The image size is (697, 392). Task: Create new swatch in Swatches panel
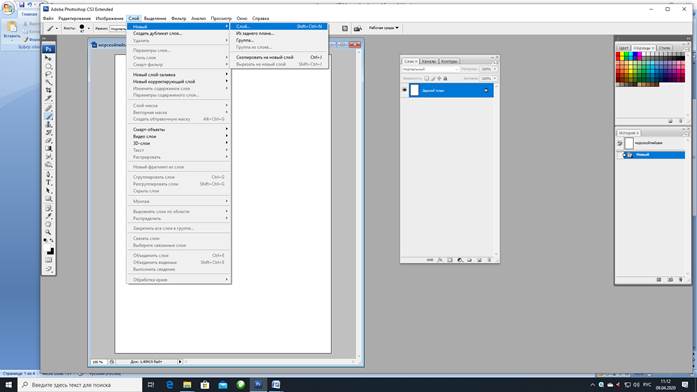click(670, 121)
